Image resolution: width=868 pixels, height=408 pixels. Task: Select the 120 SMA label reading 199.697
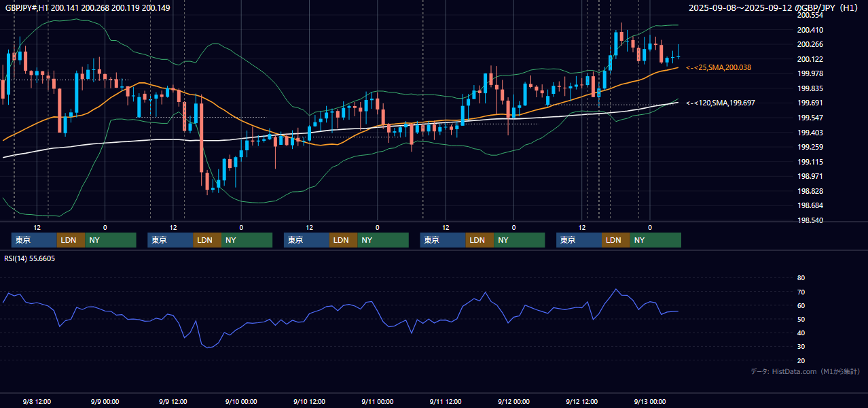coord(721,103)
